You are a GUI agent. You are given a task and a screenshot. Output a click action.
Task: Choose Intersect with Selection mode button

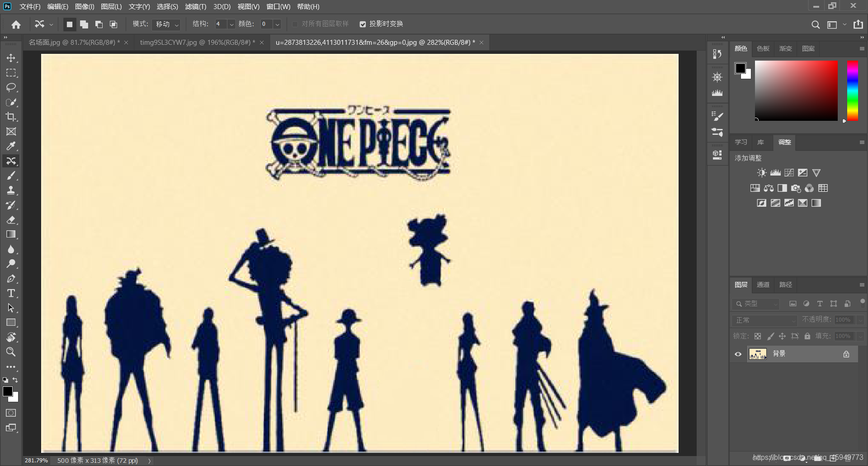113,24
